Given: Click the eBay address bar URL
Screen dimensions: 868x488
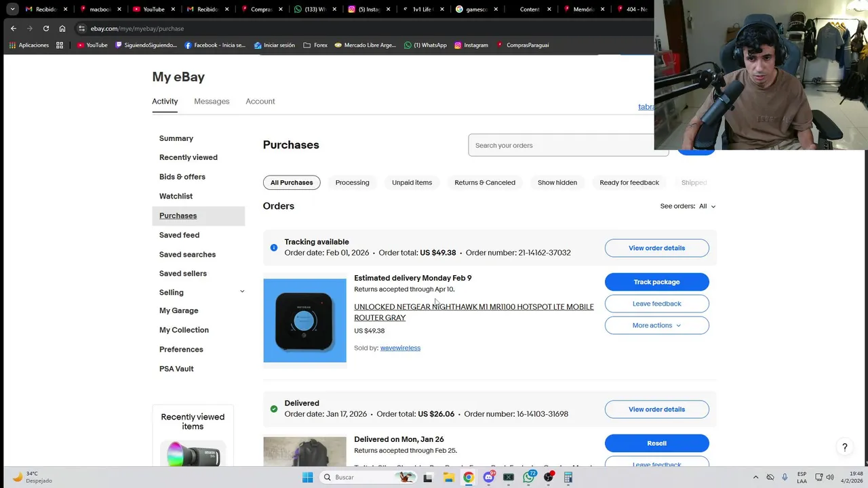Looking at the screenshot, I should pos(137,28).
